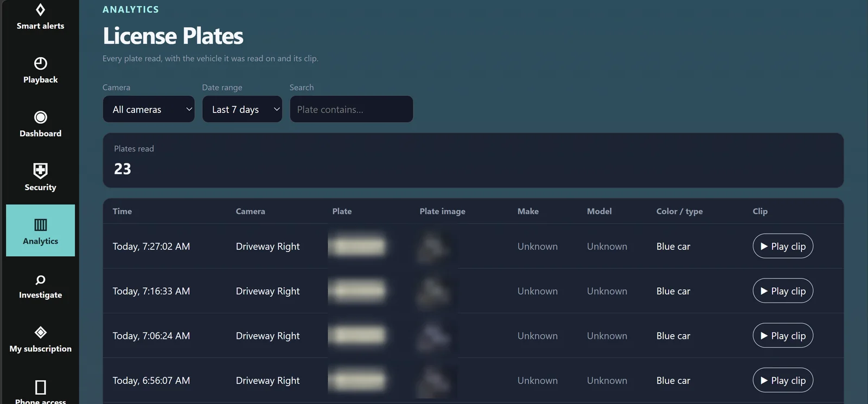Play clip for 6:56:07 AM row
The width and height of the screenshot is (868, 404).
783,381
